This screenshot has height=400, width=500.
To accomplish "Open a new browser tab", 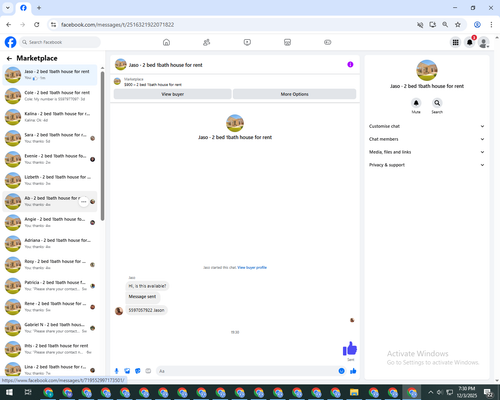I will coord(39,8).
